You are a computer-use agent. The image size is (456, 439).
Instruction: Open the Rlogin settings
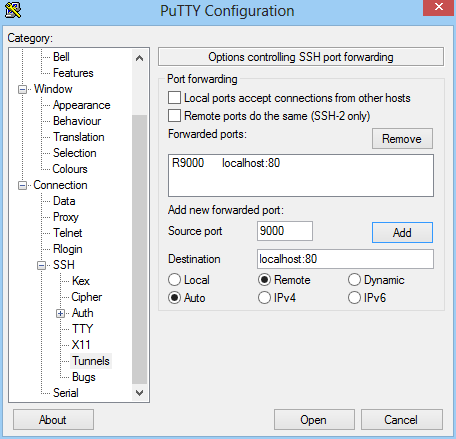pos(68,249)
